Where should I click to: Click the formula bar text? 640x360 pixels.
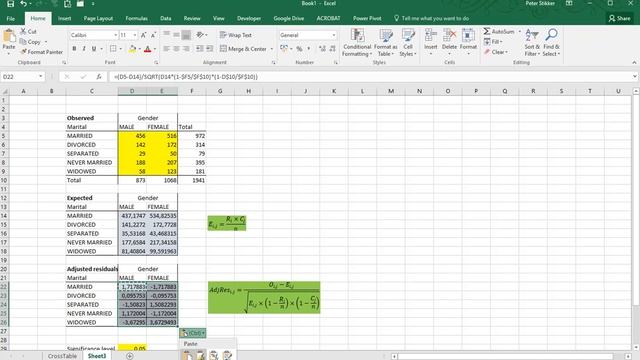click(x=186, y=77)
